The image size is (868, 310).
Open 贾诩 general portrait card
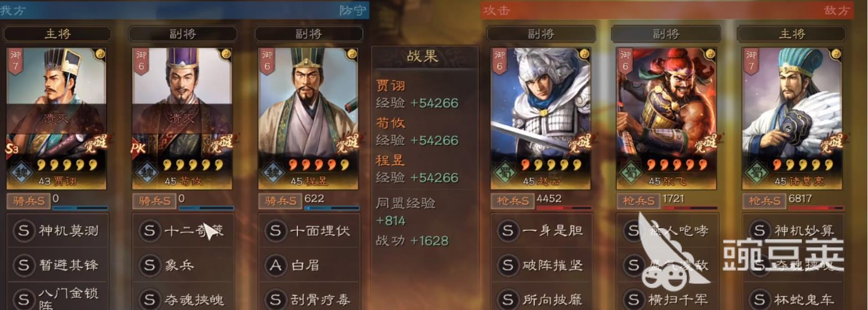point(57,117)
